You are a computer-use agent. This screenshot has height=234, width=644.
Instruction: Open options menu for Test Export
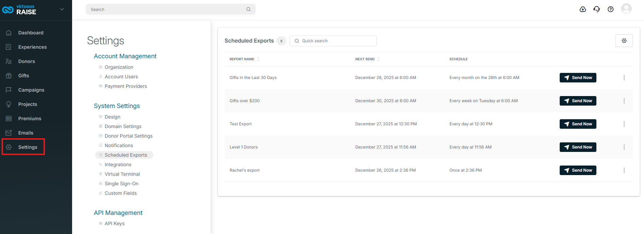[624, 124]
